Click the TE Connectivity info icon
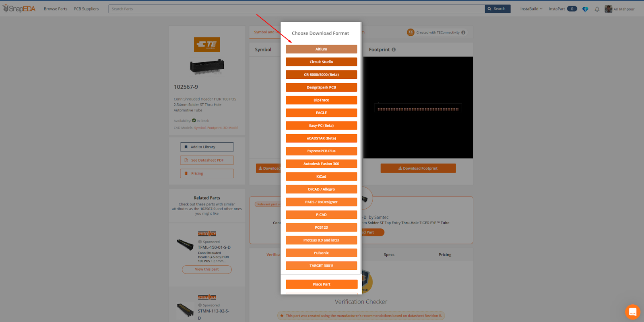Screen dimensions: 644x322 (x=463, y=33)
